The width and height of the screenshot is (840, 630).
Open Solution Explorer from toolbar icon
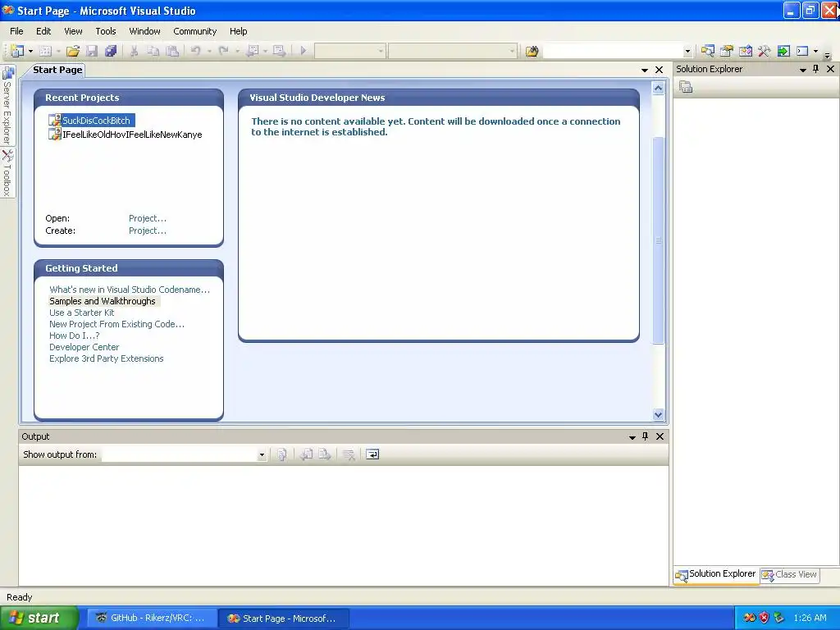tap(708, 51)
